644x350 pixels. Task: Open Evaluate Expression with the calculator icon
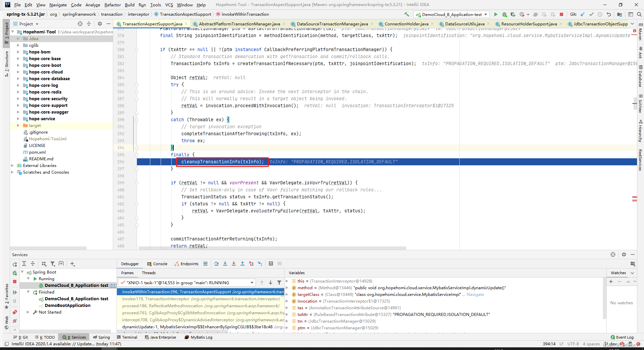pos(271,264)
